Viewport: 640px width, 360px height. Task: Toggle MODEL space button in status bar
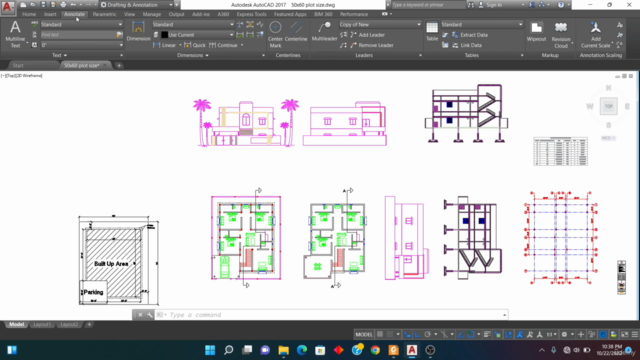364,334
